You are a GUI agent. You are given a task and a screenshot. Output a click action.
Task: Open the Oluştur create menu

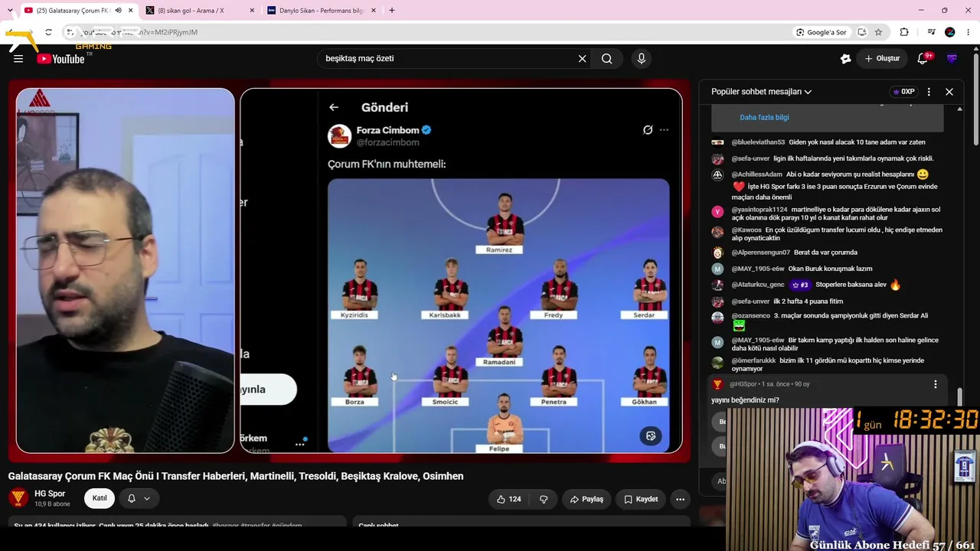click(x=882, y=58)
